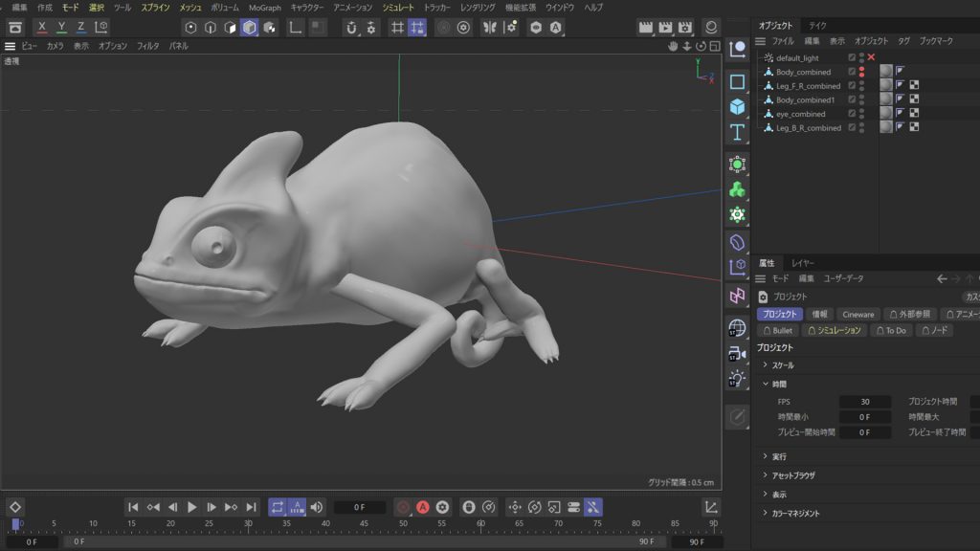Select the Text spline tool icon
Screen dimensions: 980x551
coord(737,132)
